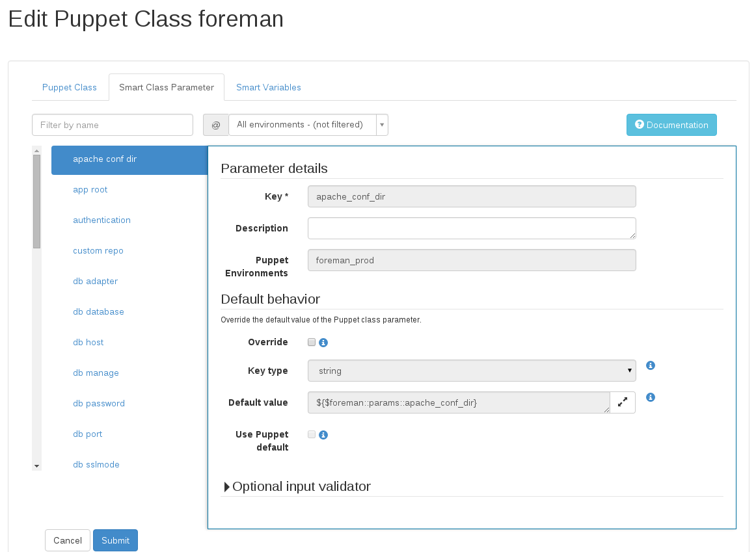Screen dimensions: 756x552
Task: Toggle the Use Puppet default checkbox
Action: (312, 434)
